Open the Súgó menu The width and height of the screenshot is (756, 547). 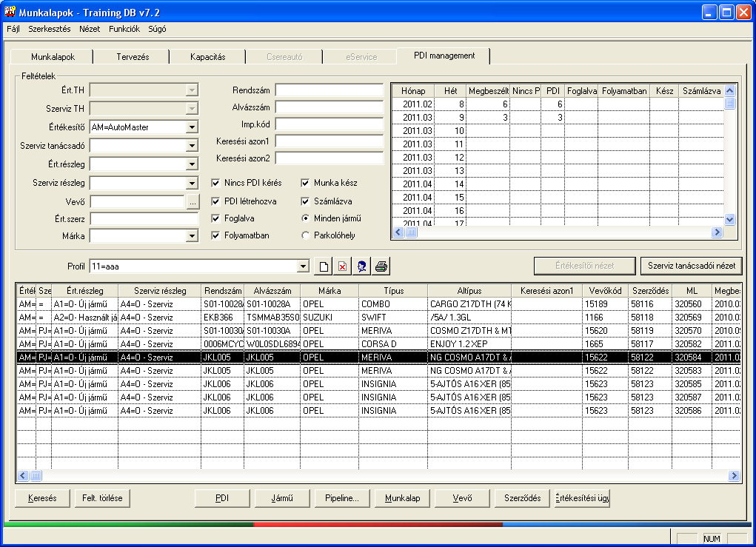point(157,29)
